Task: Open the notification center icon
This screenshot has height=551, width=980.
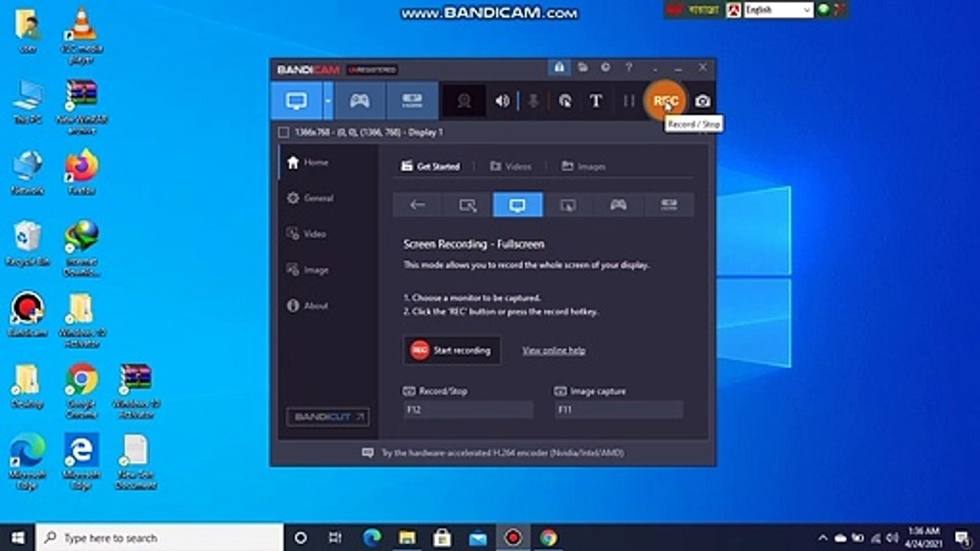Action: [x=962, y=537]
